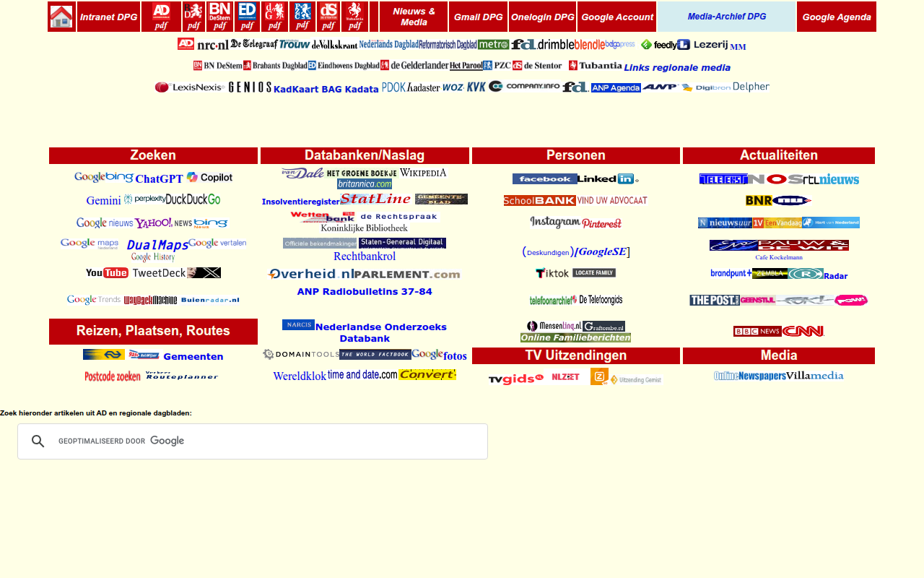Open the Overheid.nl logo
This screenshot has height=578, width=924.
(310, 274)
